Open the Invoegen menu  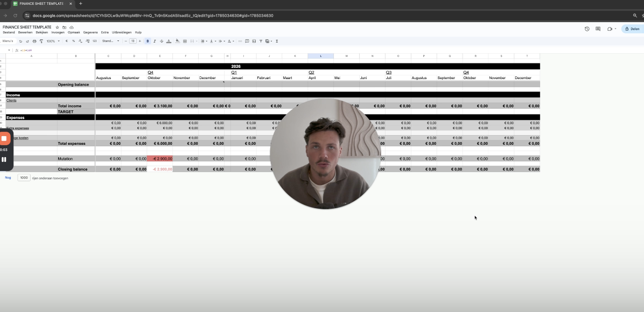(x=58, y=32)
